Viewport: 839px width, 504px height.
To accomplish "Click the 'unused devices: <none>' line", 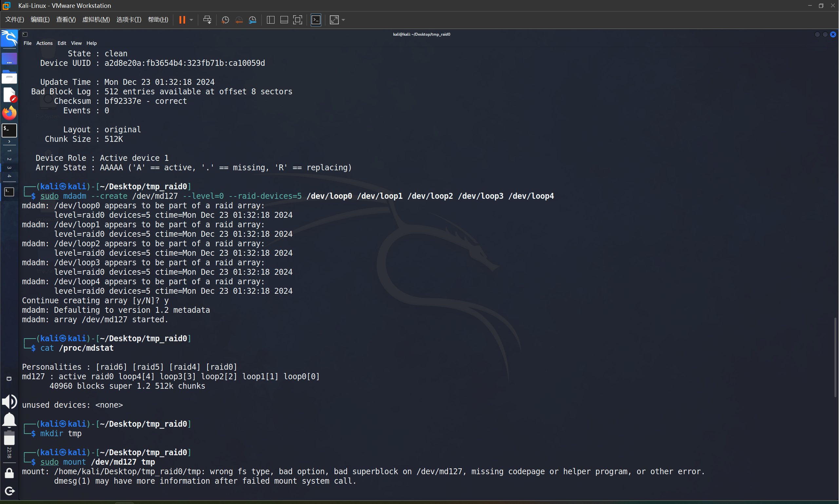I will [72, 405].
